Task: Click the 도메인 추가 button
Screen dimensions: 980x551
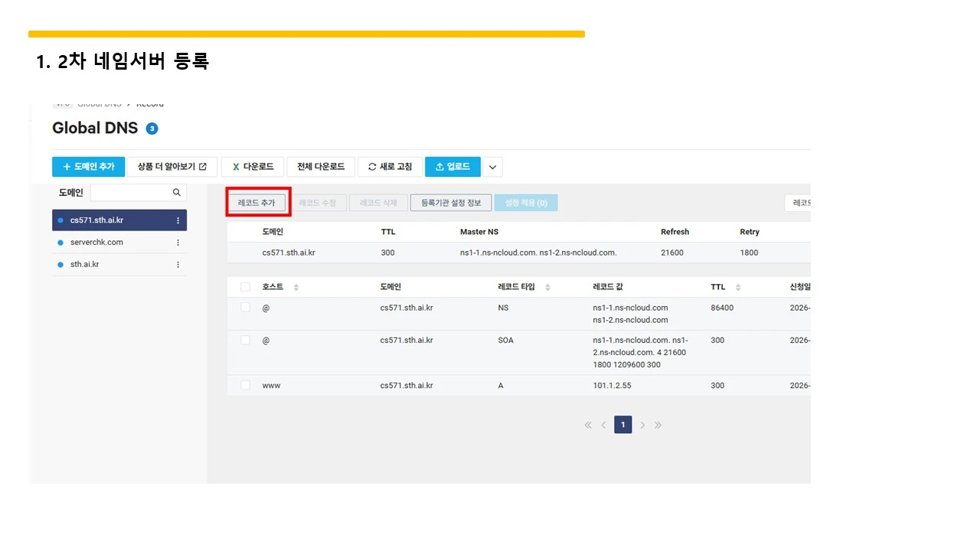Action: pos(88,167)
